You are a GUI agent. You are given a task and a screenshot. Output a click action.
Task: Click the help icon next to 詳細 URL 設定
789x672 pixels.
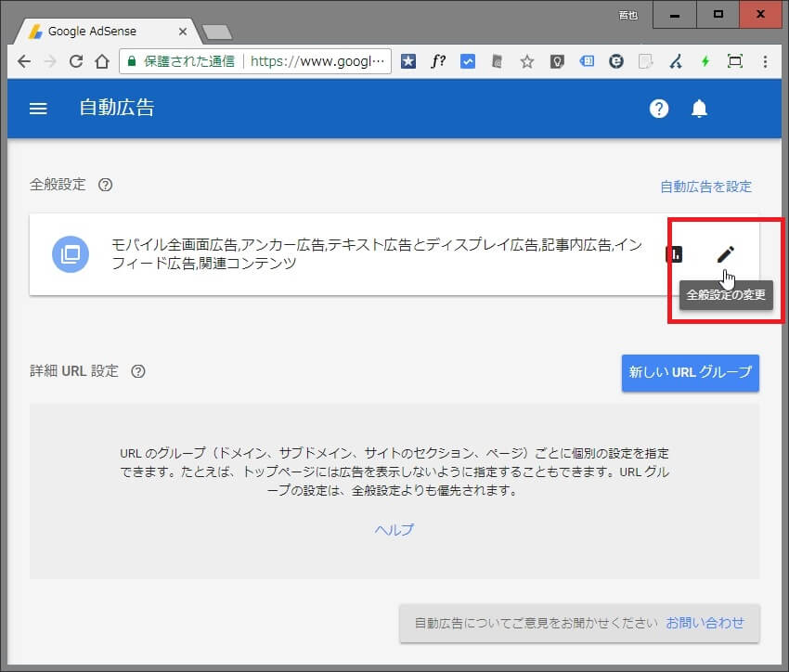pos(138,371)
